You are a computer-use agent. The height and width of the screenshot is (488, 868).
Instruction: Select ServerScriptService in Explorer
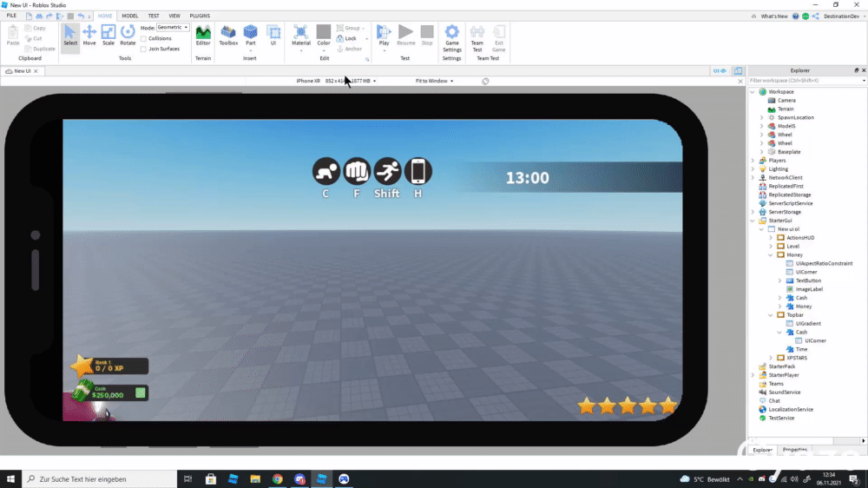(x=791, y=203)
